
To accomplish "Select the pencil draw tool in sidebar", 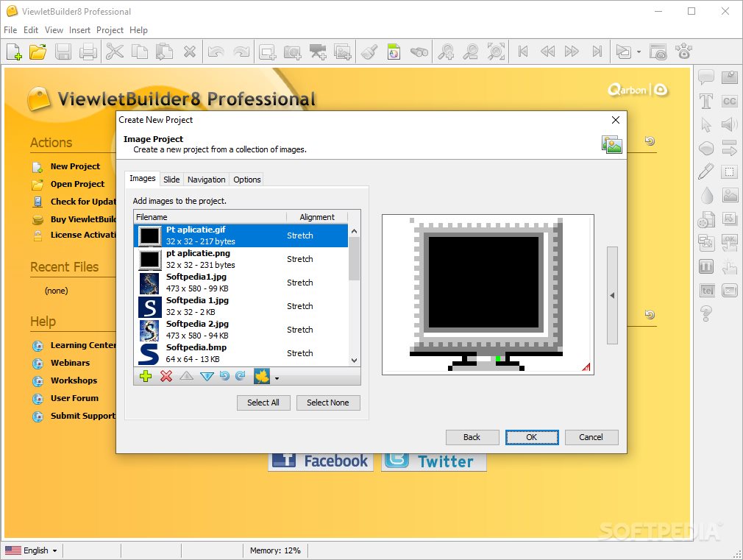I will point(706,171).
